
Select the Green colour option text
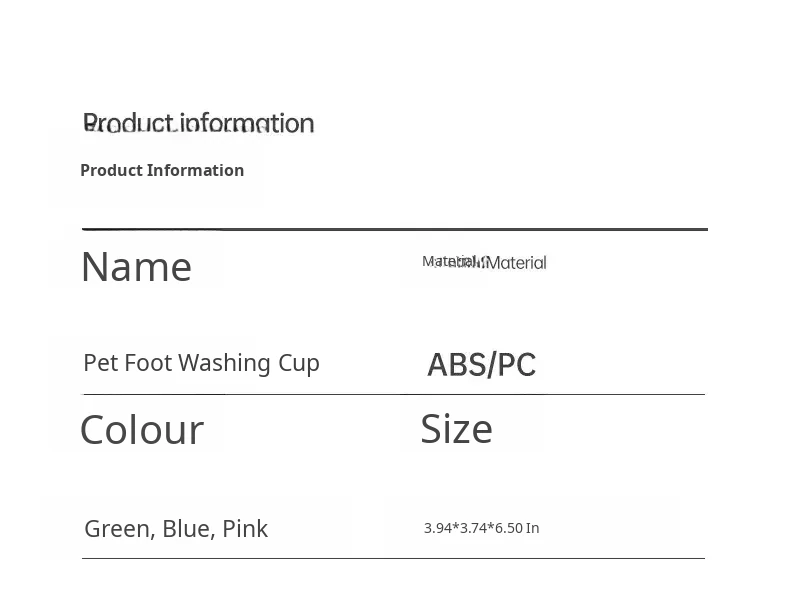pos(119,529)
